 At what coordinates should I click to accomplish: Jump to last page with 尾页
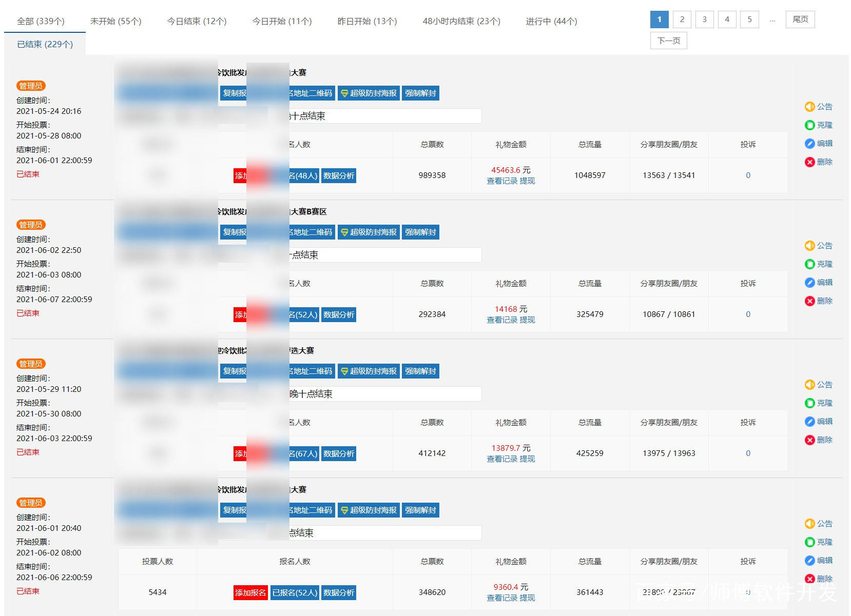[x=800, y=19]
